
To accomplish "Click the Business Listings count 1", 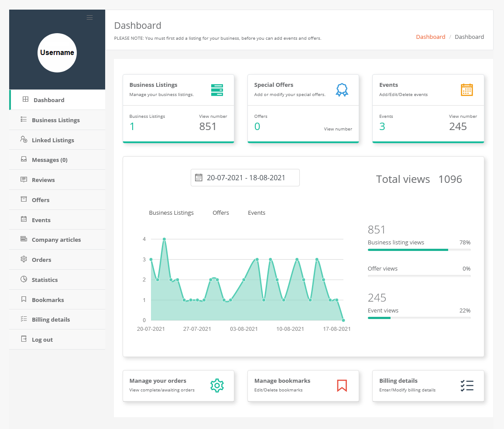I will click(x=132, y=127).
